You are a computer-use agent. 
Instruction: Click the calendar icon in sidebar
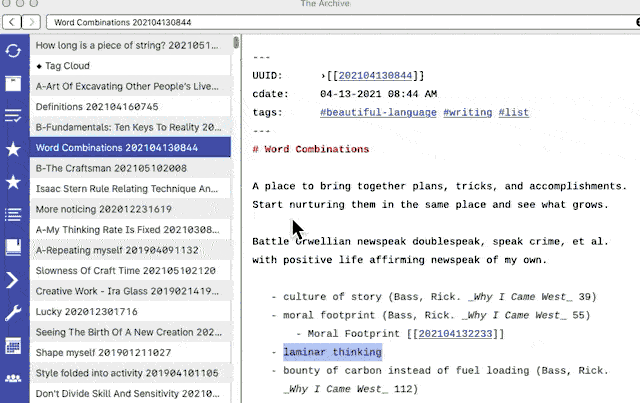point(13,346)
